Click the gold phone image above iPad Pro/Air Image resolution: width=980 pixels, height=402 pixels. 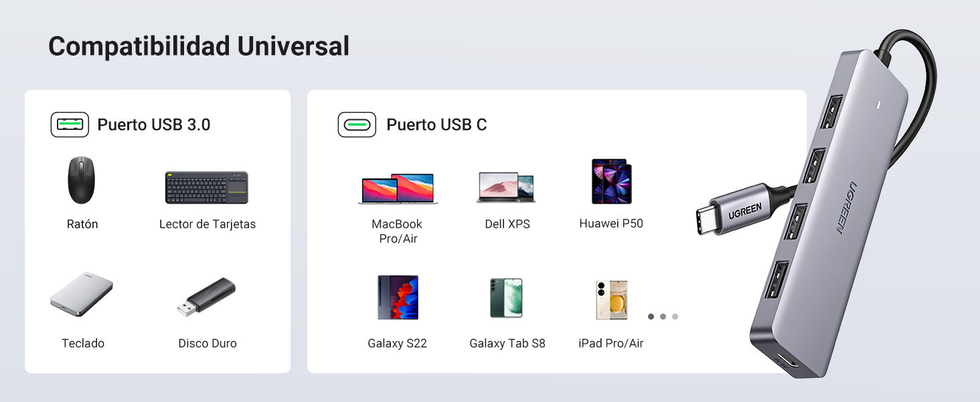coord(611,299)
